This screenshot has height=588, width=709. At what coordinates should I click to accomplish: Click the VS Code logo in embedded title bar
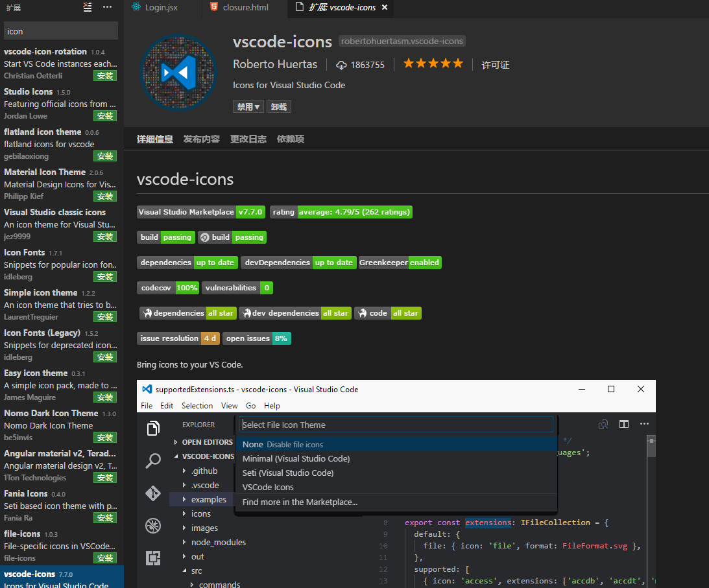[x=147, y=389]
